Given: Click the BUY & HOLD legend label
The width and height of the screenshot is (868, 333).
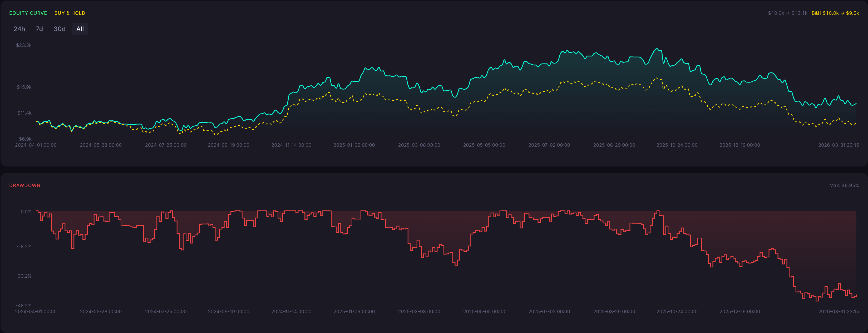Looking at the screenshot, I should point(70,13).
